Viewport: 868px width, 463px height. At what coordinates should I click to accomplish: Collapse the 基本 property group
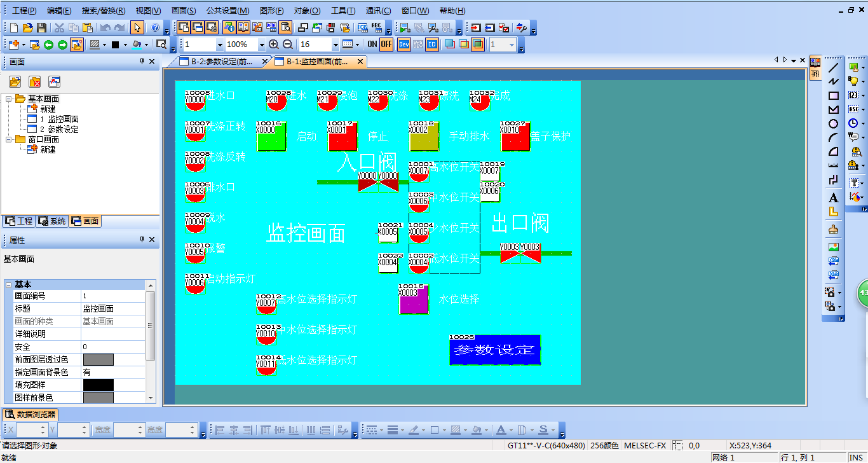point(8,284)
